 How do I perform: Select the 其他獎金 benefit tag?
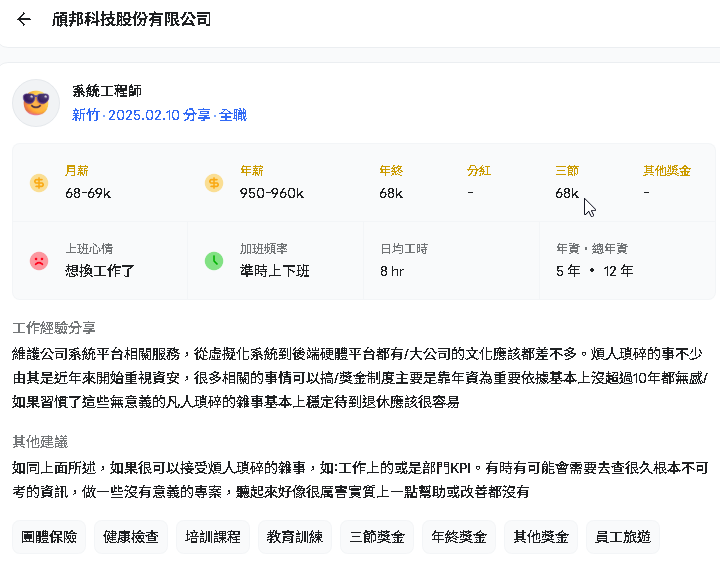(541, 537)
